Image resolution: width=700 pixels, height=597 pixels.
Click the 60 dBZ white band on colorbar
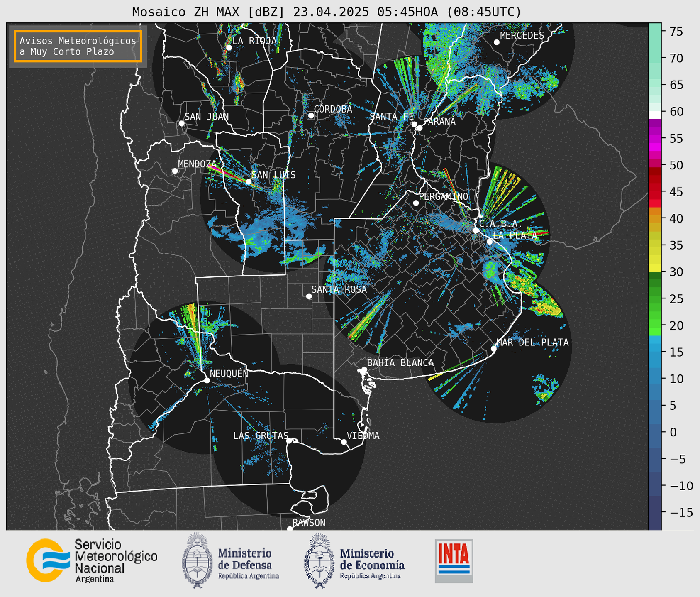click(x=655, y=115)
